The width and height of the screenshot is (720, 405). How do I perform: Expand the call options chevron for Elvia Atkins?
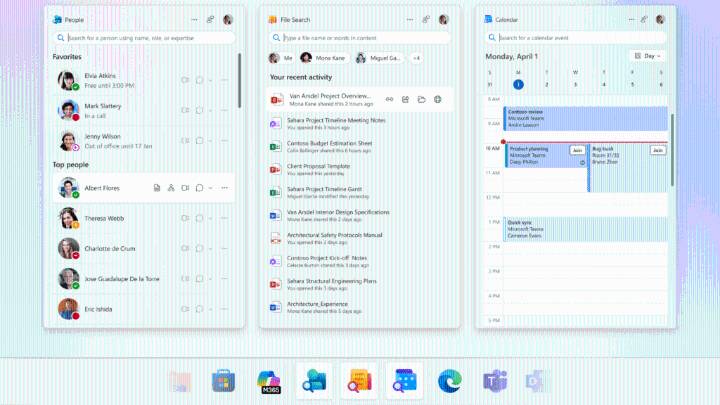point(210,80)
